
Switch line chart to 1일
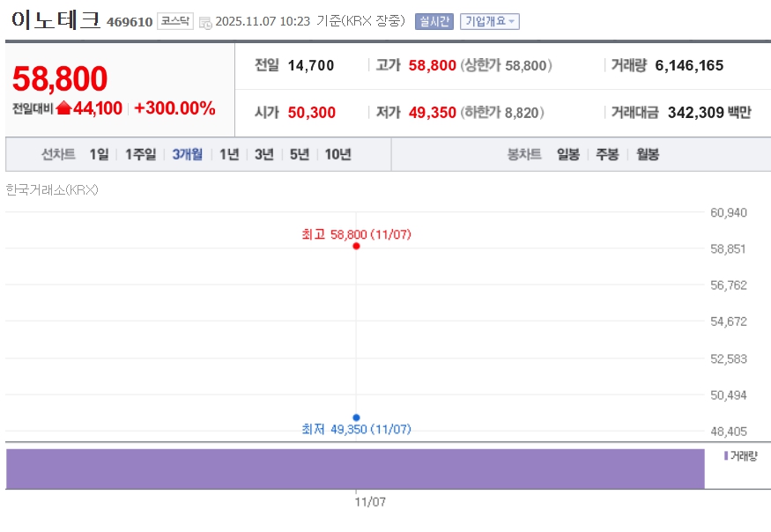click(x=99, y=154)
